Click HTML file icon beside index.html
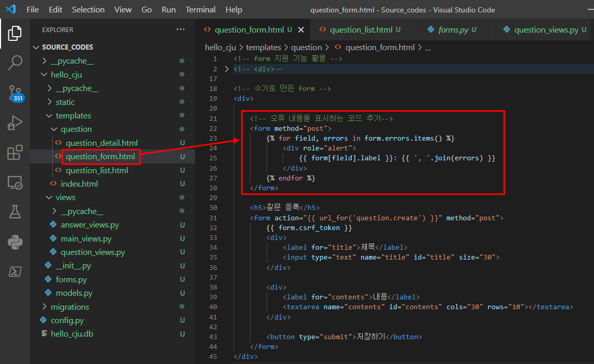The height and width of the screenshot is (364, 594). (53, 184)
